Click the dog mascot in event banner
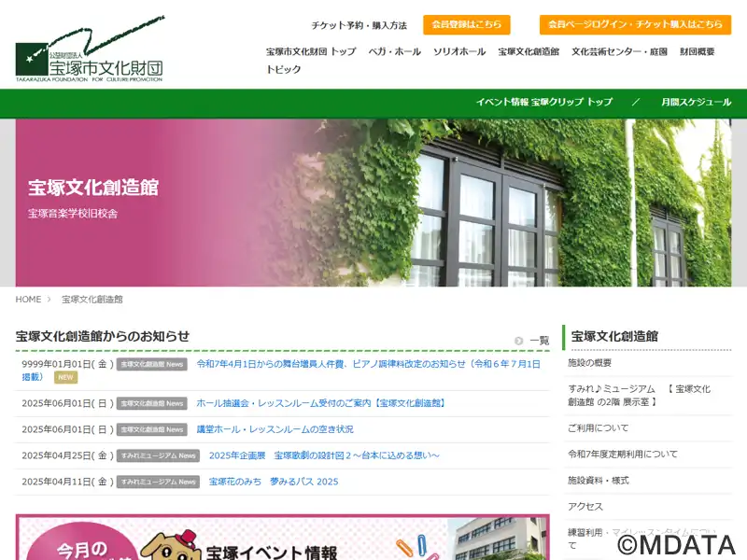Image resolution: width=747 pixels, height=560 pixels. pos(172,546)
